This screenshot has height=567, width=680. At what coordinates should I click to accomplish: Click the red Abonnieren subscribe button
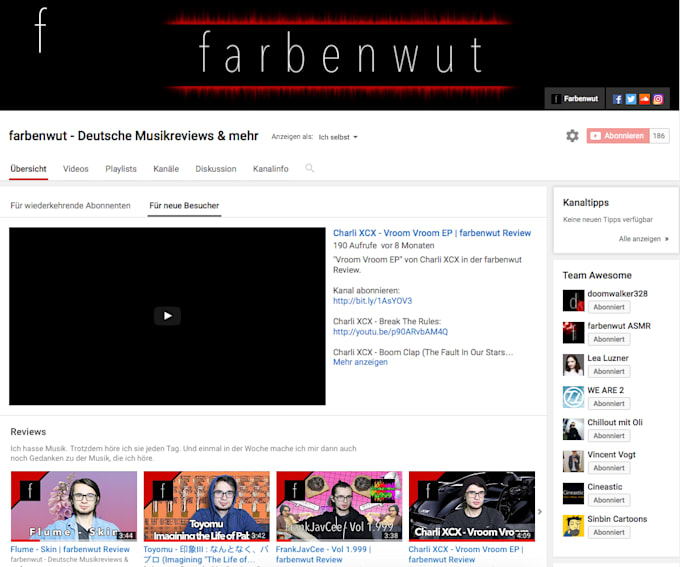(x=618, y=136)
